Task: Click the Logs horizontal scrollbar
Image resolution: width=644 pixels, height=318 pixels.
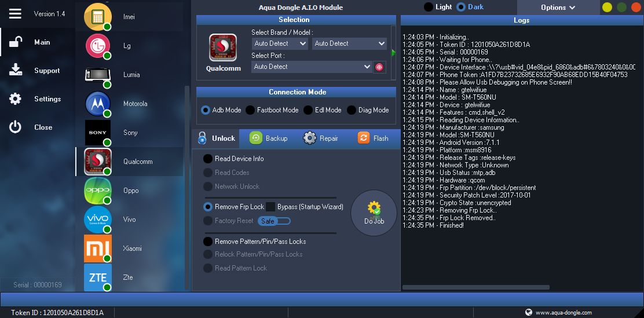Action: tap(475, 287)
